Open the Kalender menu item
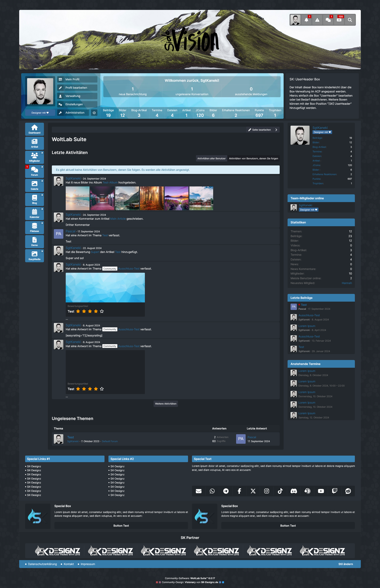Viewport: 380px width, 588px height. (34, 213)
